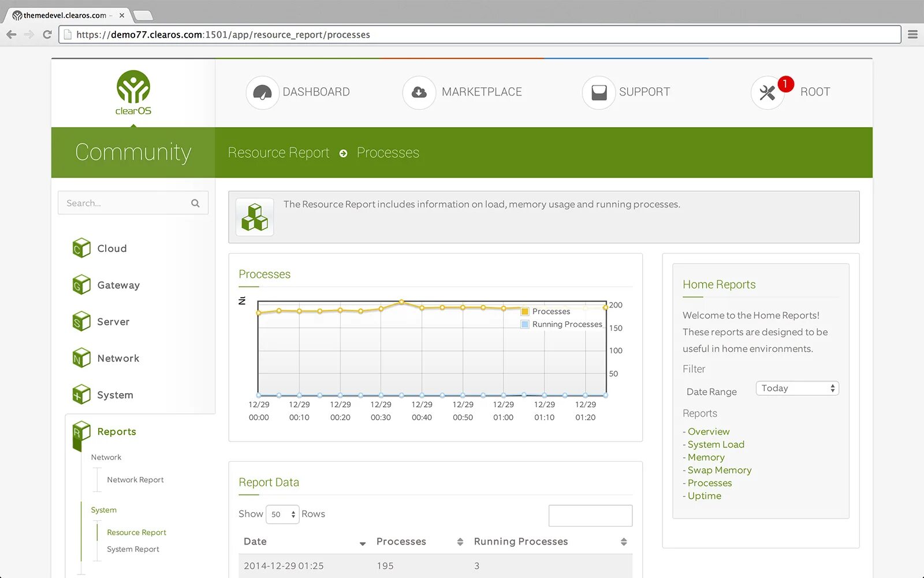The width and height of the screenshot is (924, 578).
Task: Open a new browser tab
Action: click(142, 15)
